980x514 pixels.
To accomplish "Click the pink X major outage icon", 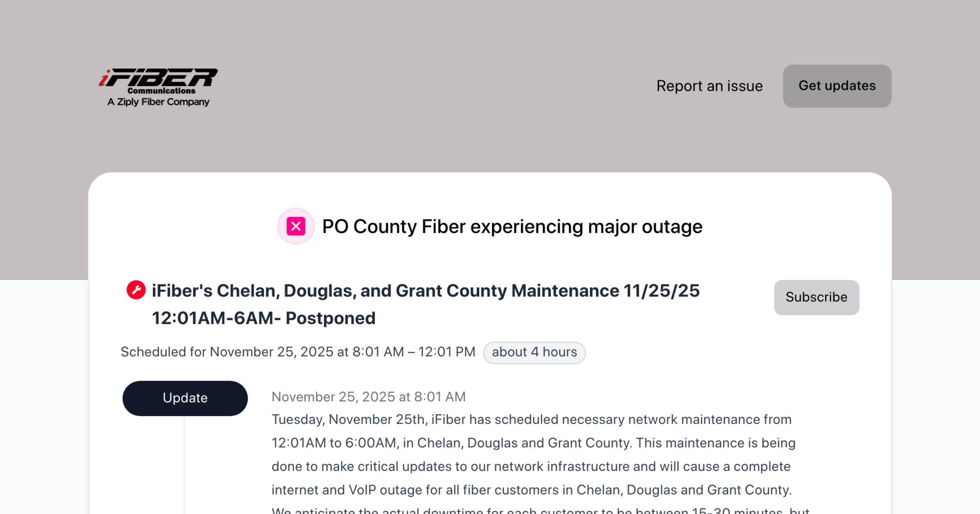I will [296, 226].
